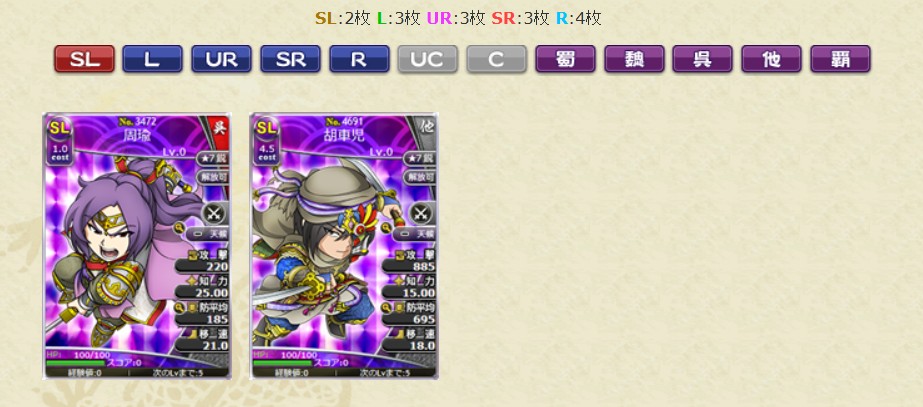Viewport: 923px width, 407px height.
Task: Select the 蜀 faction filter
Action: pyautogui.click(x=566, y=59)
